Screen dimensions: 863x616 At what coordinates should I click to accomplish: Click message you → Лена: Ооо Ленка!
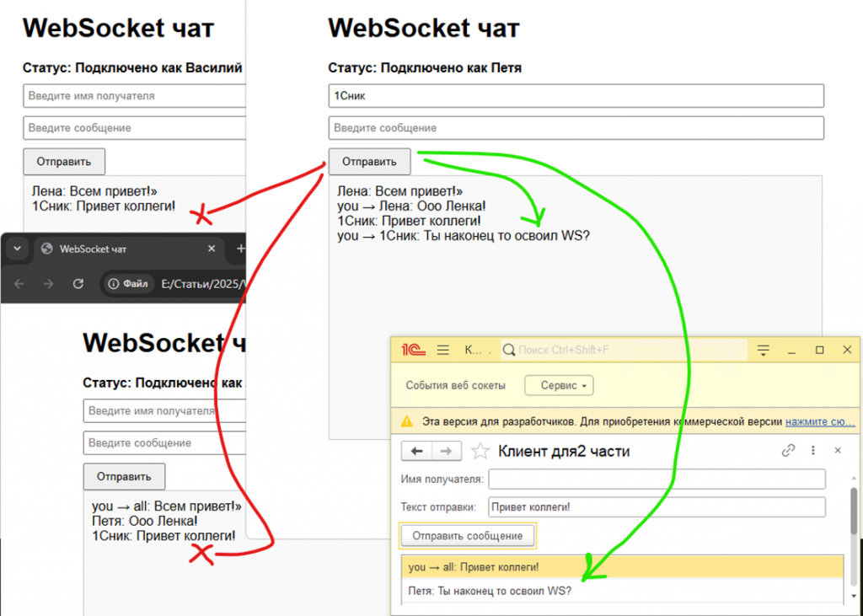411,206
